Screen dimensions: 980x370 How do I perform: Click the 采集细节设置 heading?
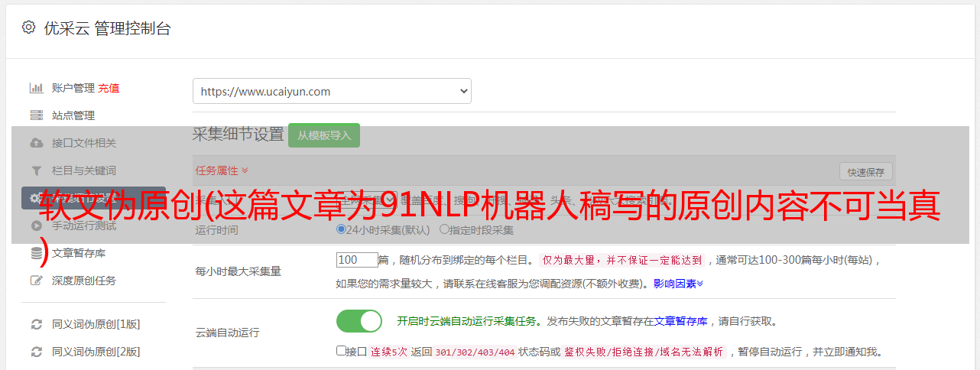239,135
